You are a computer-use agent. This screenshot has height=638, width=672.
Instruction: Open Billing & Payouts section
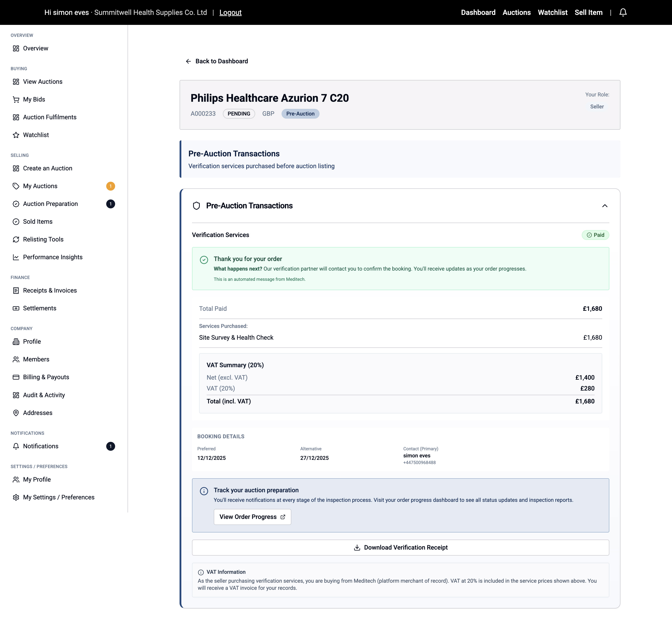click(46, 377)
